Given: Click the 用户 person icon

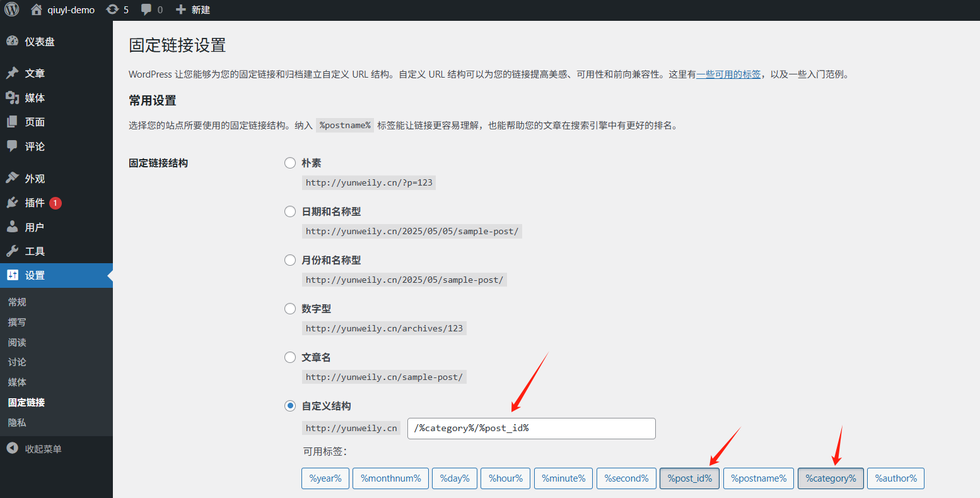Looking at the screenshot, I should tap(12, 227).
